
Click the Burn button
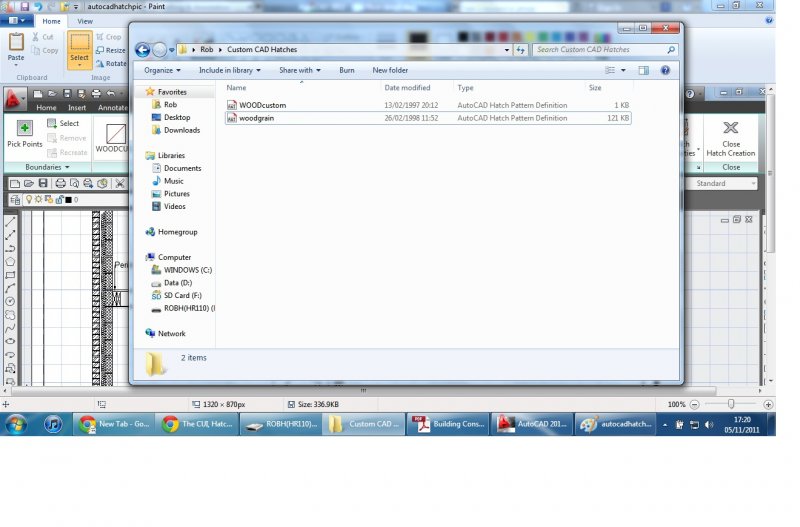347,70
